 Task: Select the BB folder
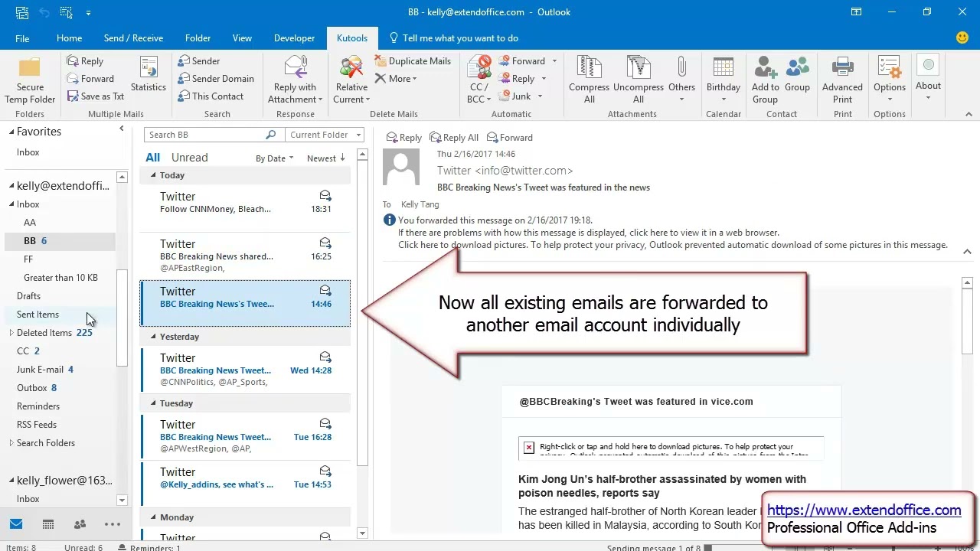[x=60, y=241]
